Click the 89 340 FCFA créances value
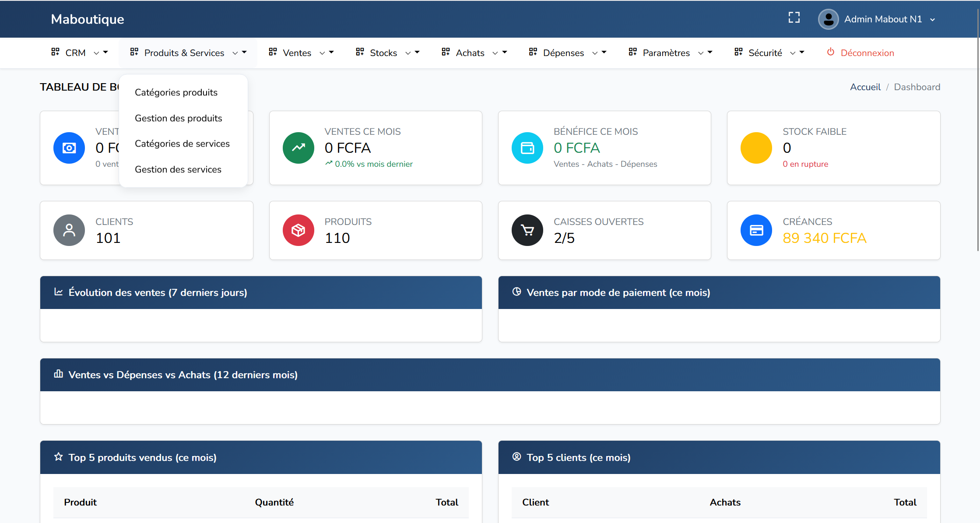Screen dimensions: 980x523 824,238
